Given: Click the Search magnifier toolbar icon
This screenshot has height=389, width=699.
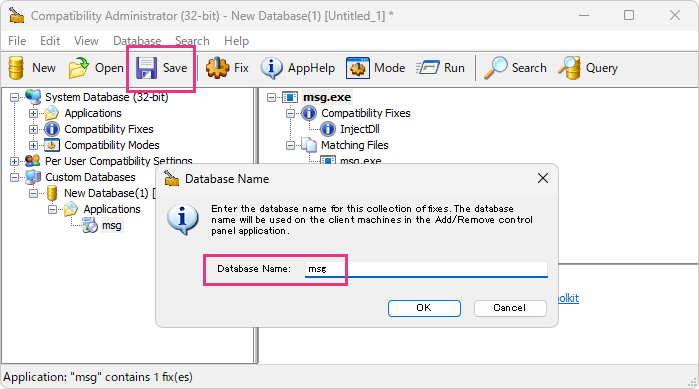Looking at the screenshot, I should [x=496, y=68].
